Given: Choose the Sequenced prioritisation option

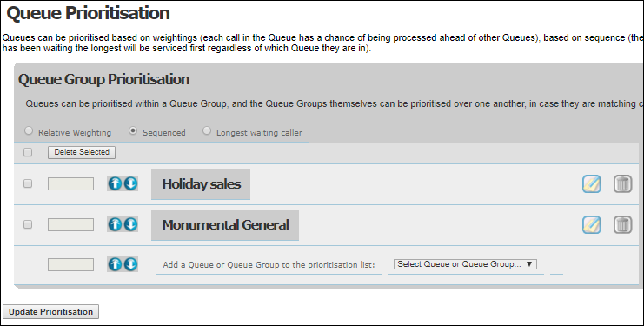Looking at the screenshot, I should point(133,130).
